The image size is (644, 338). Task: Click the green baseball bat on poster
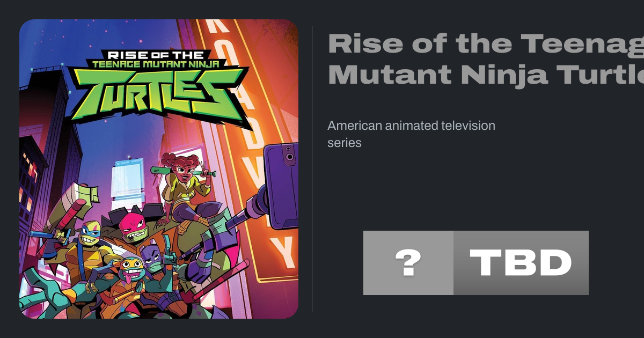(x=182, y=172)
